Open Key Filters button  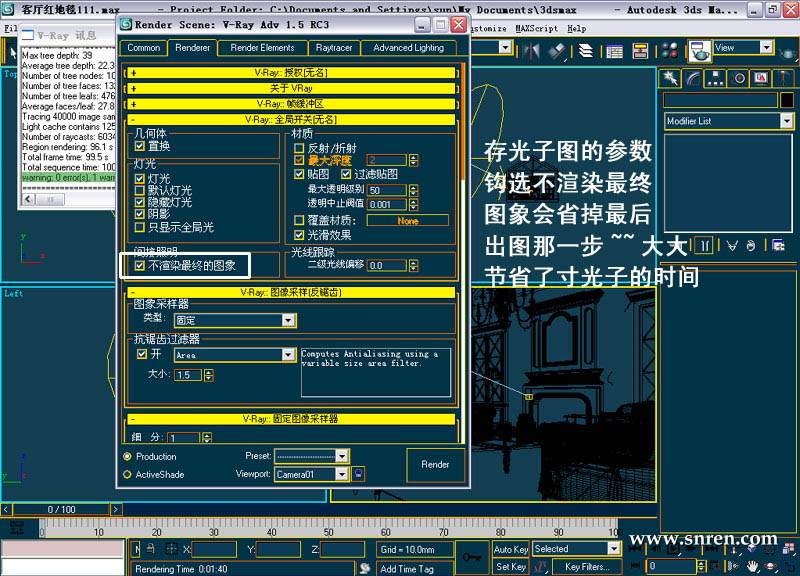coord(587,567)
